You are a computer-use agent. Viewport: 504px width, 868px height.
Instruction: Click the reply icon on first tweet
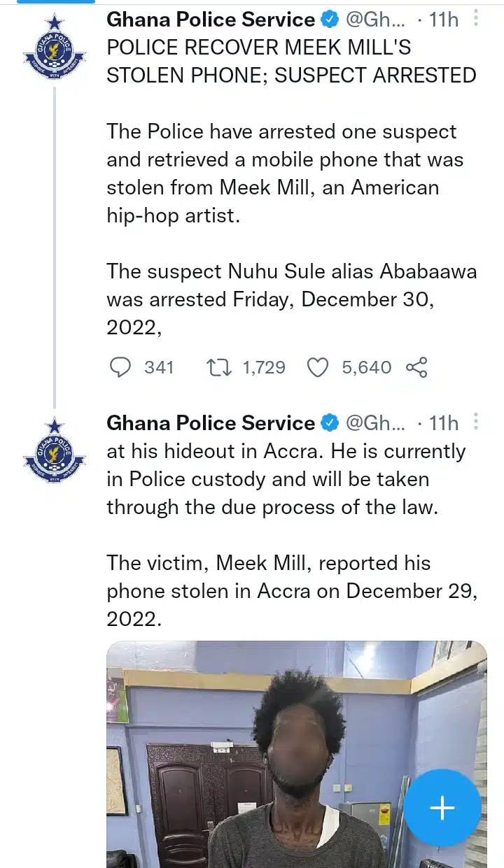click(x=122, y=367)
